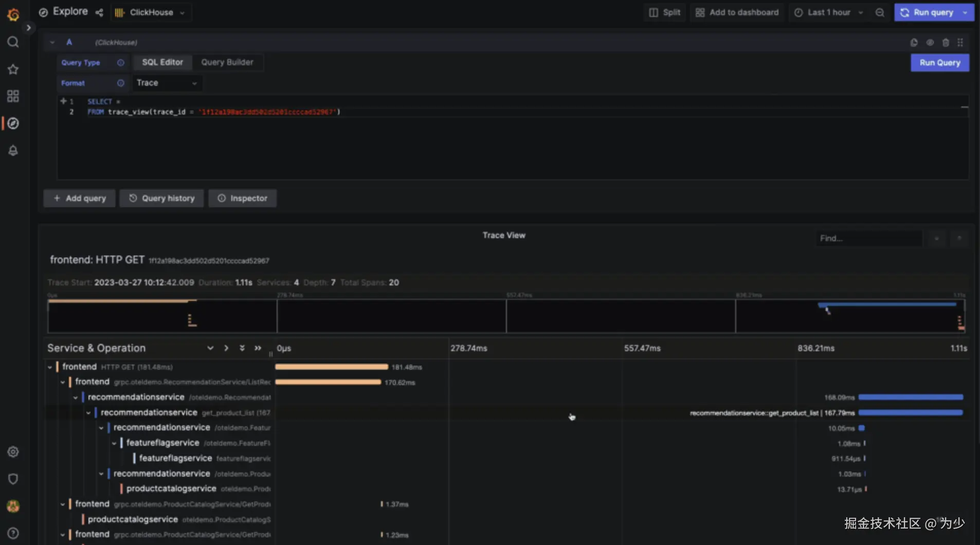The height and width of the screenshot is (545, 980).
Task: Zoom out the time range
Action: [x=880, y=12]
